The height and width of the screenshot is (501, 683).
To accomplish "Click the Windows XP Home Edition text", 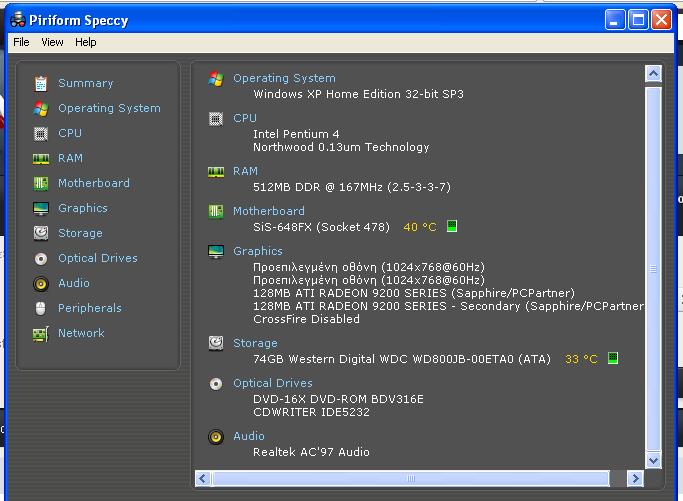I will [359, 94].
